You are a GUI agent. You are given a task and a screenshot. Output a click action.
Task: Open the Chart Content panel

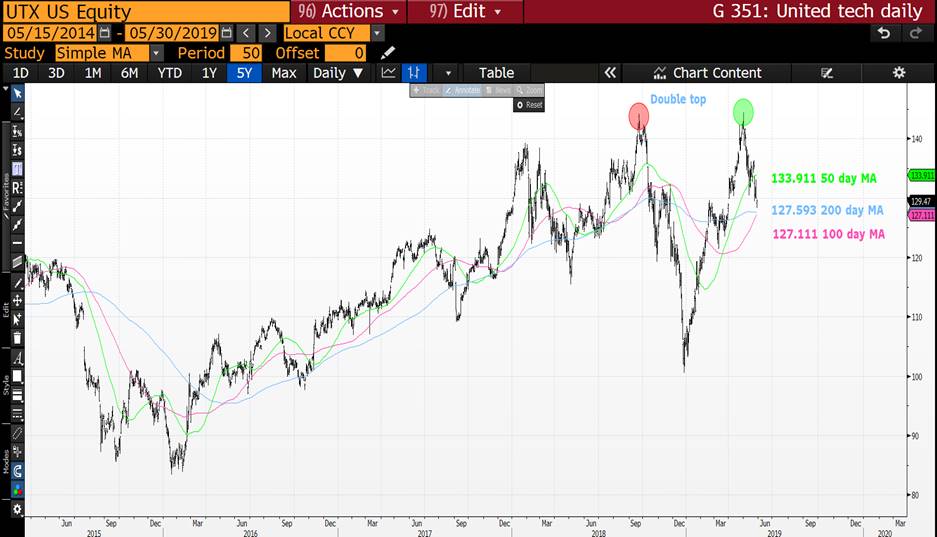(x=707, y=73)
